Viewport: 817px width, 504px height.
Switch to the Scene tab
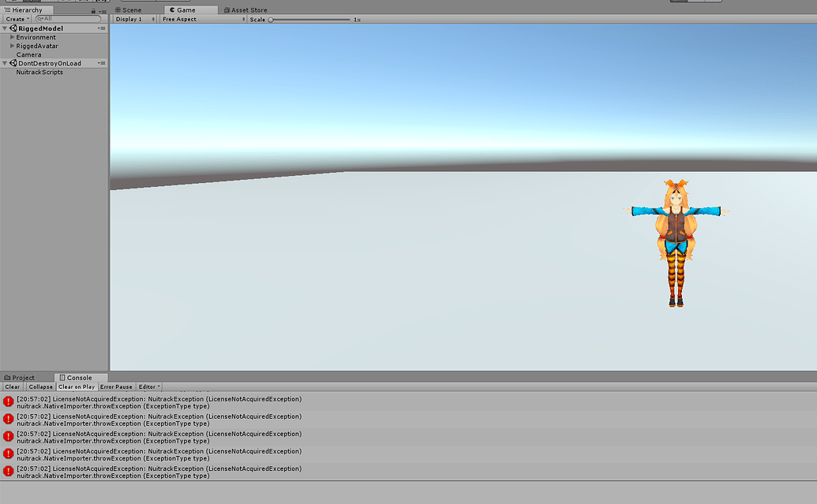point(131,9)
